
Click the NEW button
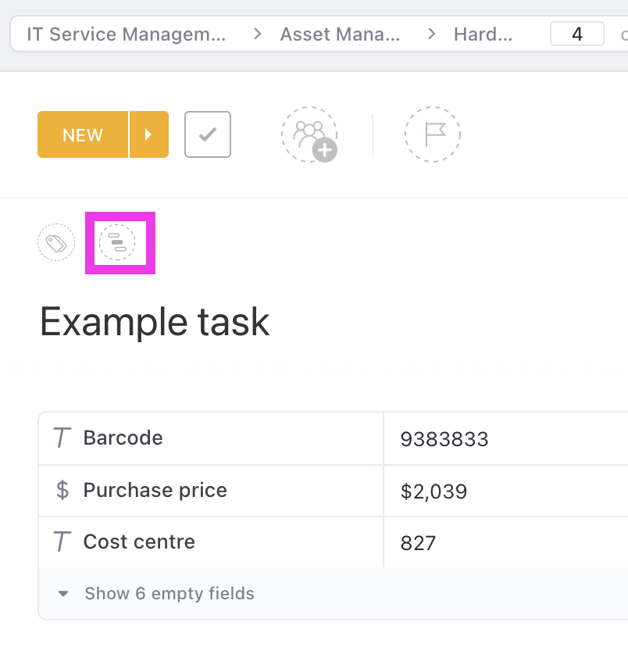tap(83, 134)
